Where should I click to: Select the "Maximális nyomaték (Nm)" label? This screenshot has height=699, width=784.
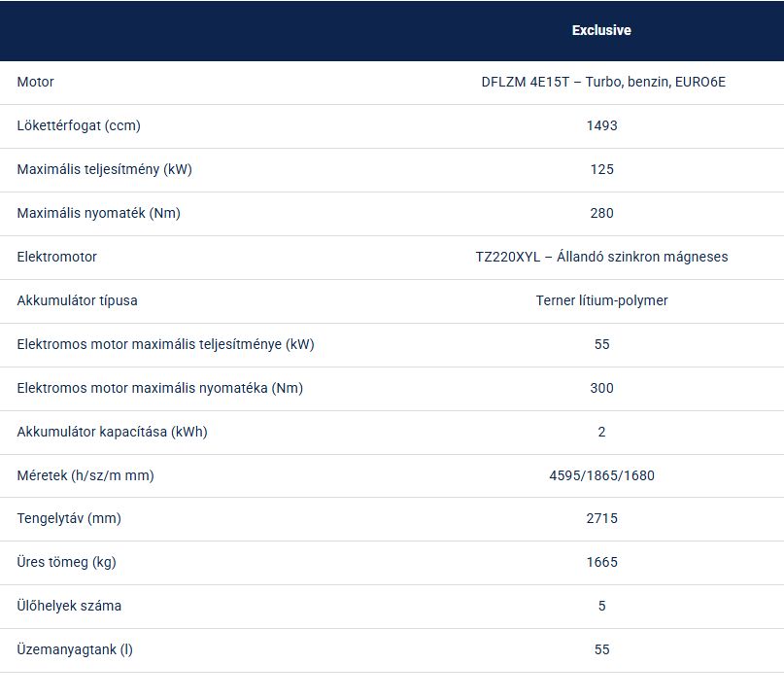point(98,213)
